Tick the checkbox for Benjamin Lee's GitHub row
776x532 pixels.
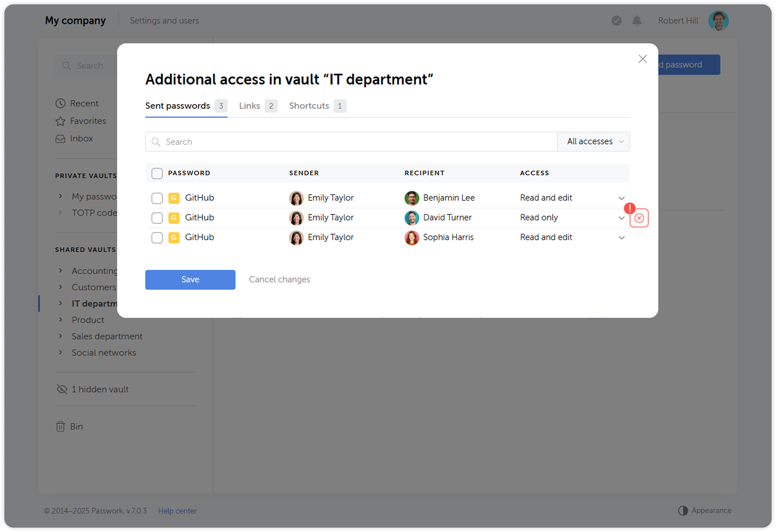157,198
